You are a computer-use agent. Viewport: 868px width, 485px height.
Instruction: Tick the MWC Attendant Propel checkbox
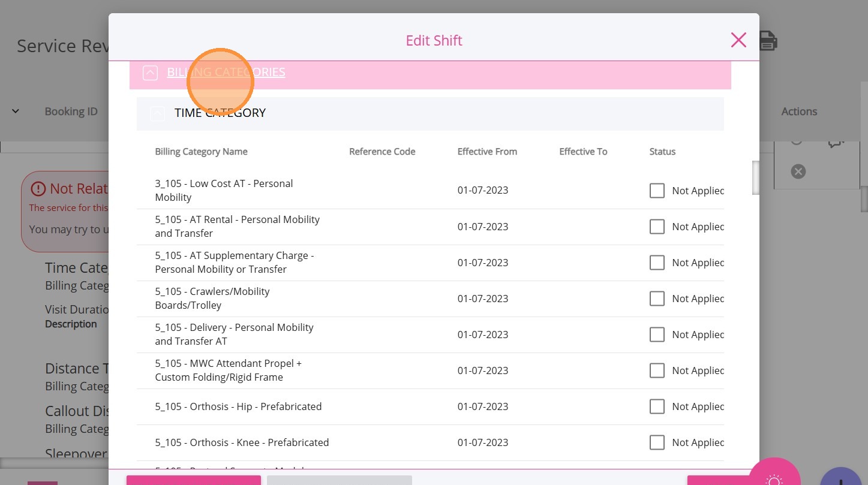(x=657, y=370)
